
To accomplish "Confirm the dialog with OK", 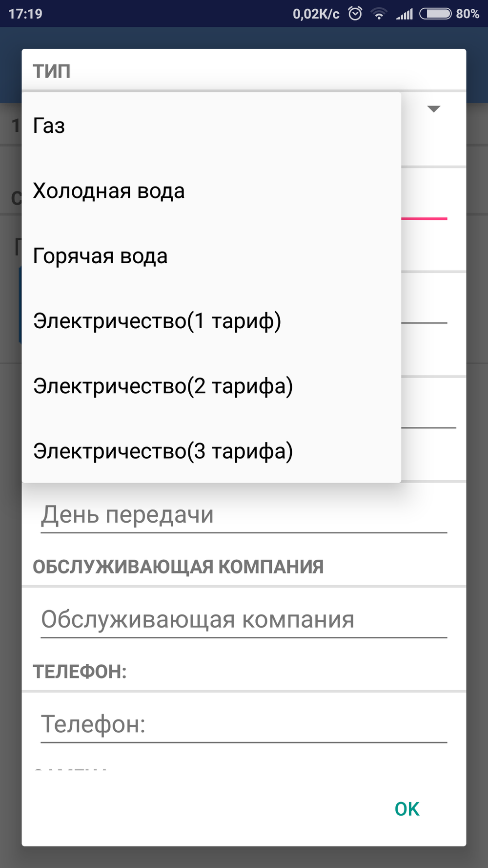I will click(407, 809).
